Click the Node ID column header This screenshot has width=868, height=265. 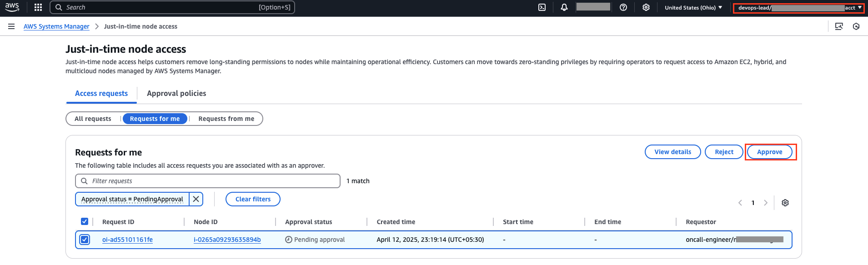[x=206, y=222]
